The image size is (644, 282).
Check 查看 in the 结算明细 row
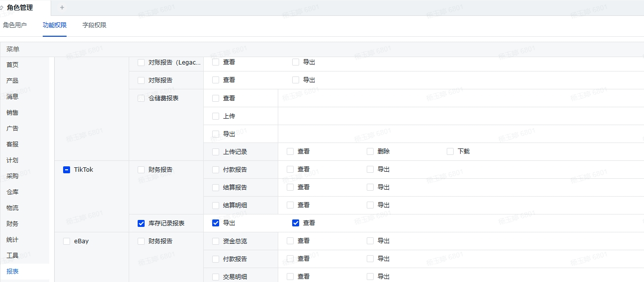(290, 205)
